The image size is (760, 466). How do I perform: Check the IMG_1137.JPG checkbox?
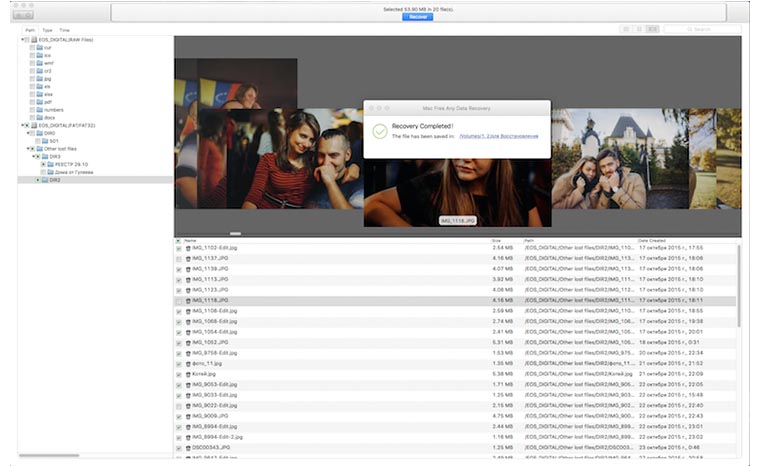click(179, 258)
